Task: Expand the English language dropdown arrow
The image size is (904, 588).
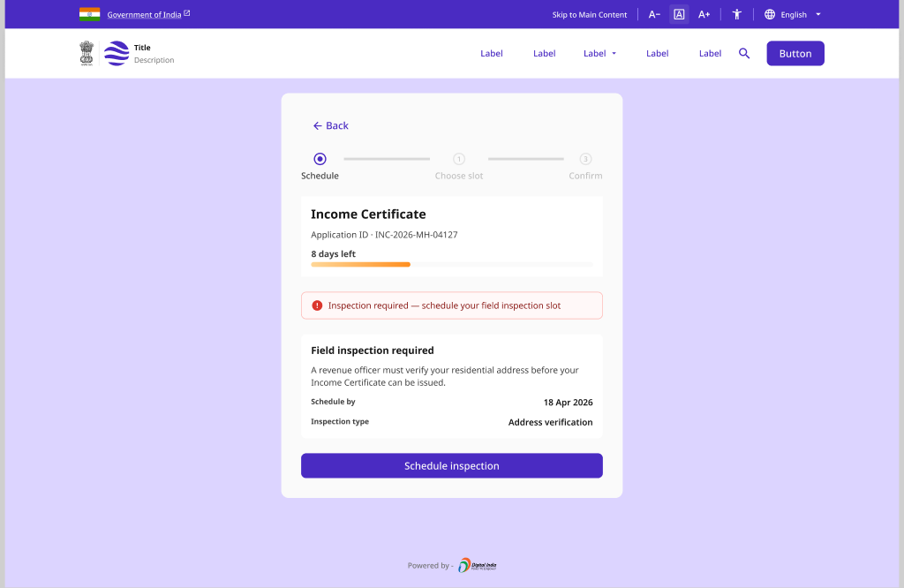Action: tap(818, 14)
